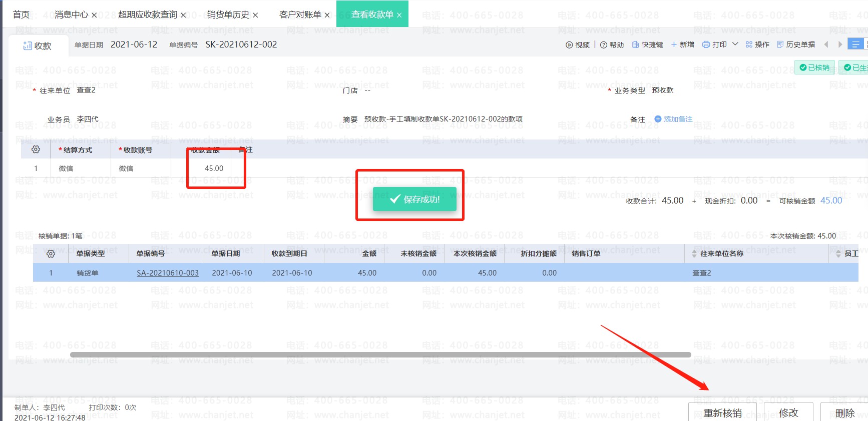Switch to the 首页 tab

click(x=21, y=14)
